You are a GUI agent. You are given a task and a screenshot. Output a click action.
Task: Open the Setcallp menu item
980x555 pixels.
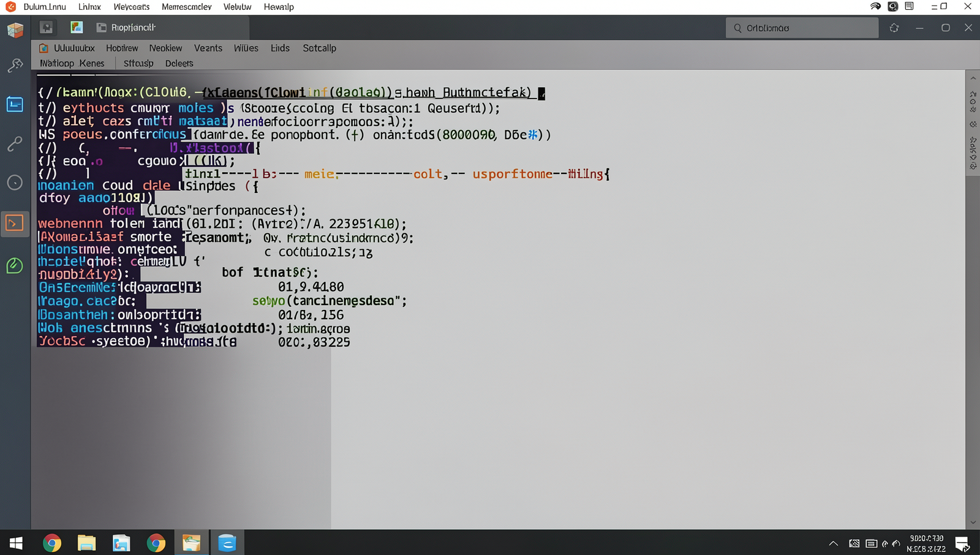(319, 48)
